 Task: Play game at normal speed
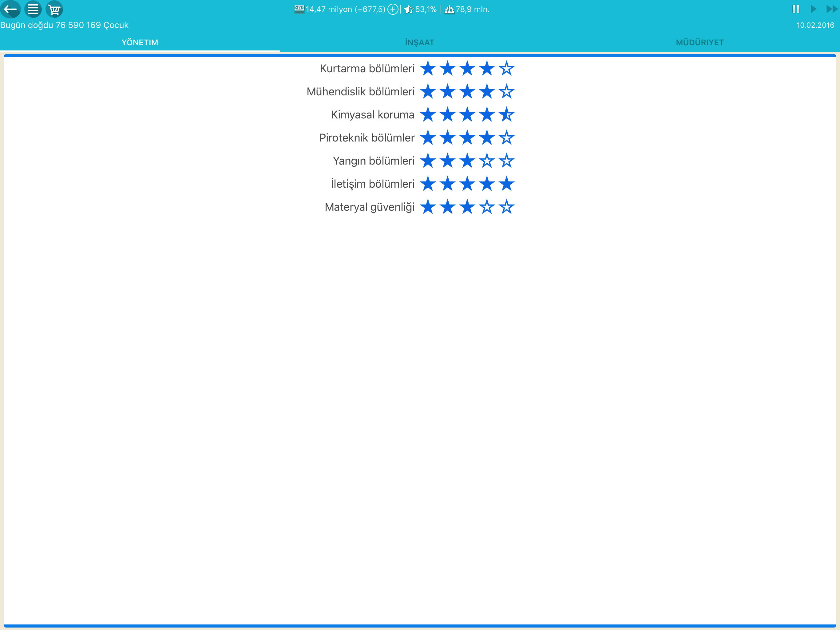813,9
